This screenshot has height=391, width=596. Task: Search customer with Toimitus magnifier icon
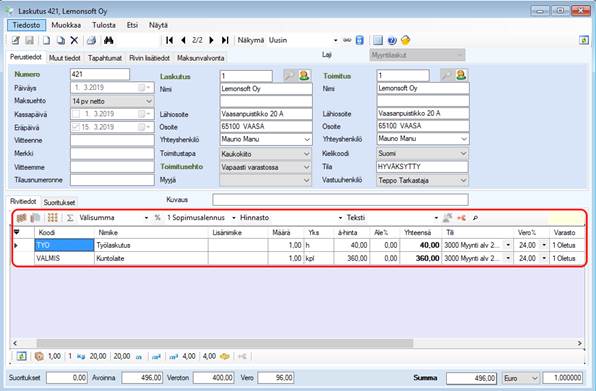(x=446, y=75)
